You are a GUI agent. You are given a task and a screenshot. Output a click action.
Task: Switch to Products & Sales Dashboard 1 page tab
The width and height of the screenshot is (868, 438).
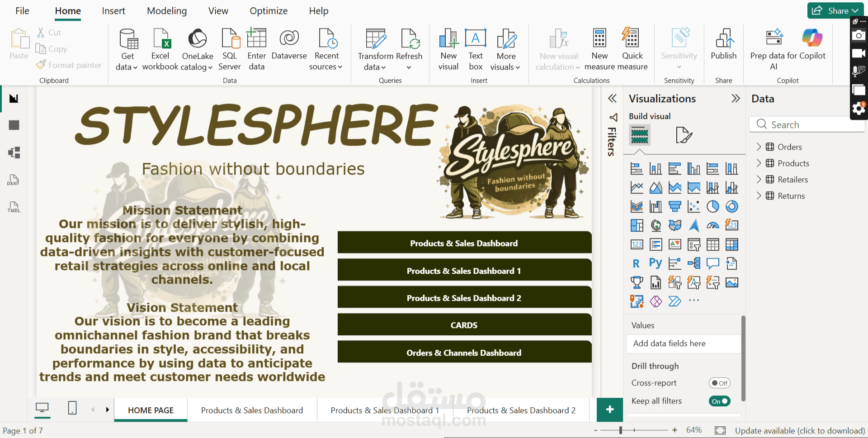pyautogui.click(x=385, y=410)
